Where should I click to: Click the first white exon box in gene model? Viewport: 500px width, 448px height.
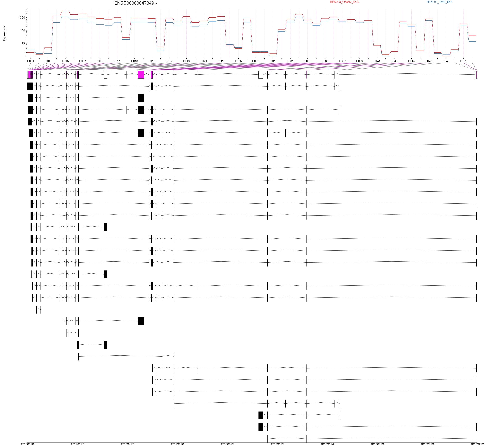(105, 75)
